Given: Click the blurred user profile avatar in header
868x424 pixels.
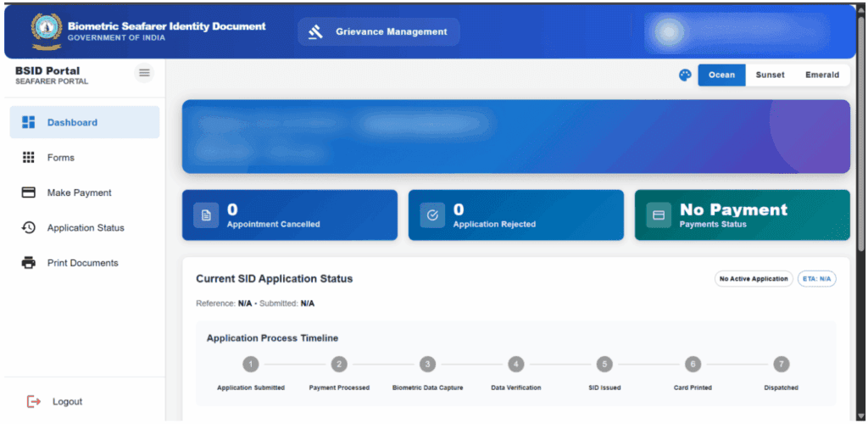Looking at the screenshot, I should pos(670,32).
